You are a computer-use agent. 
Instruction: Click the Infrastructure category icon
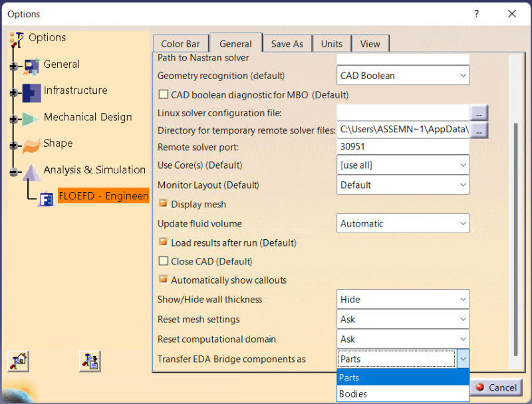point(31,92)
